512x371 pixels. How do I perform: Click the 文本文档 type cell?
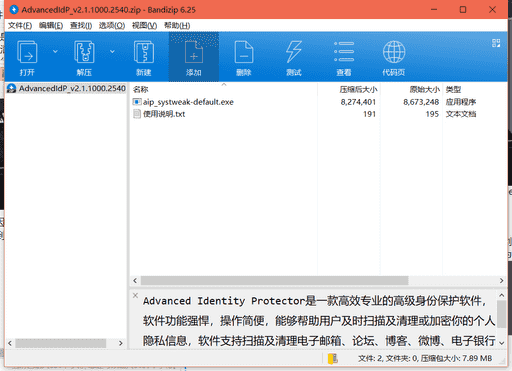[461, 114]
